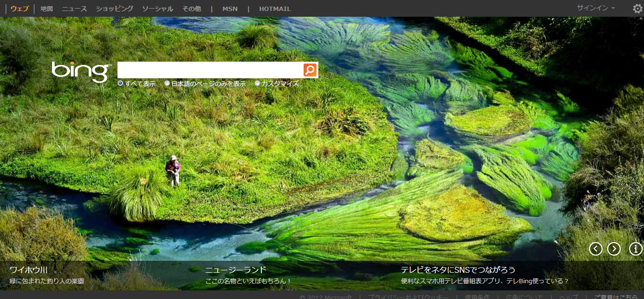Click in the Bing search text box
The height and width of the screenshot is (299, 644).
[210, 70]
